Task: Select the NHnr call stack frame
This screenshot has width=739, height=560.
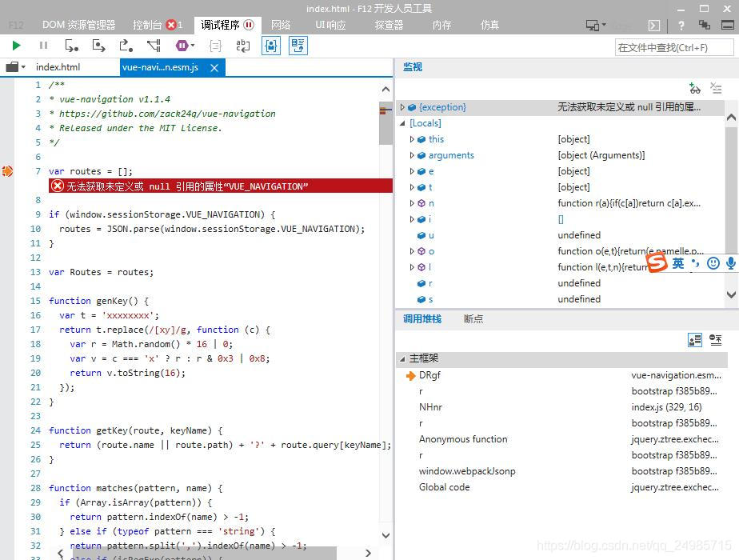Action: click(430, 407)
